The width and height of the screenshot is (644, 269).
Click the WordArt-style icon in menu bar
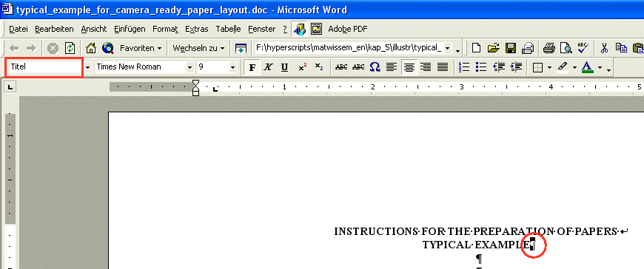[x=300, y=29]
